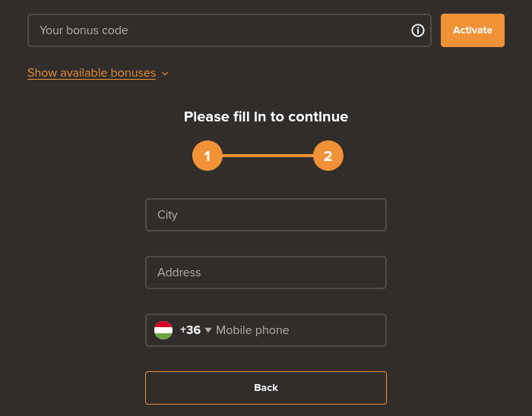The width and height of the screenshot is (532, 416).
Task: Focus the Mobile phone number field
Action: pyautogui.click(x=296, y=330)
